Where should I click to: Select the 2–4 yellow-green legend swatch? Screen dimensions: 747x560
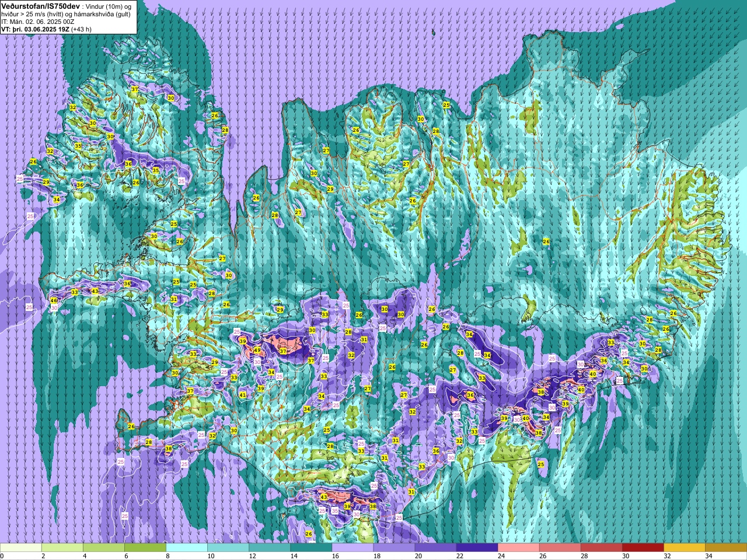[x=62, y=548]
